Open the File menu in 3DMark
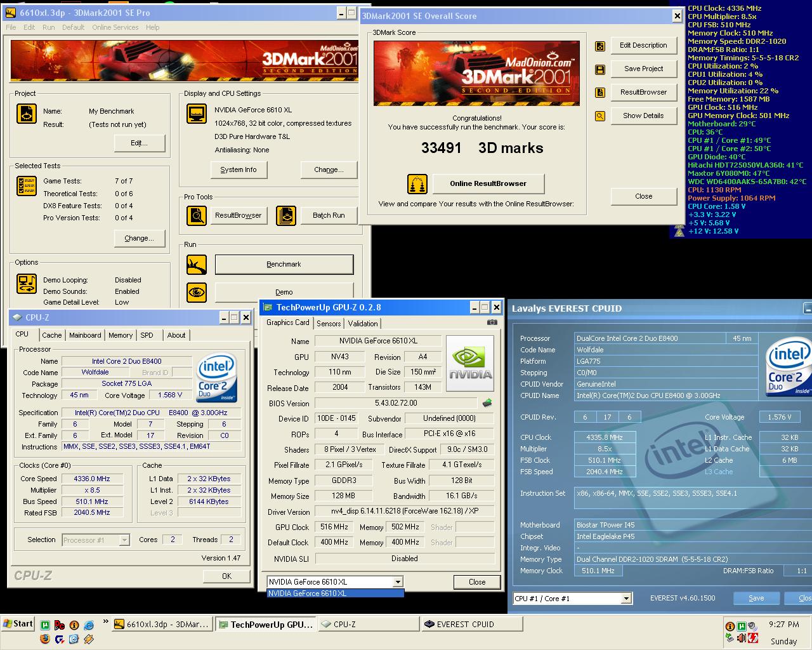Viewport: 812px width, 650px height. [11, 27]
